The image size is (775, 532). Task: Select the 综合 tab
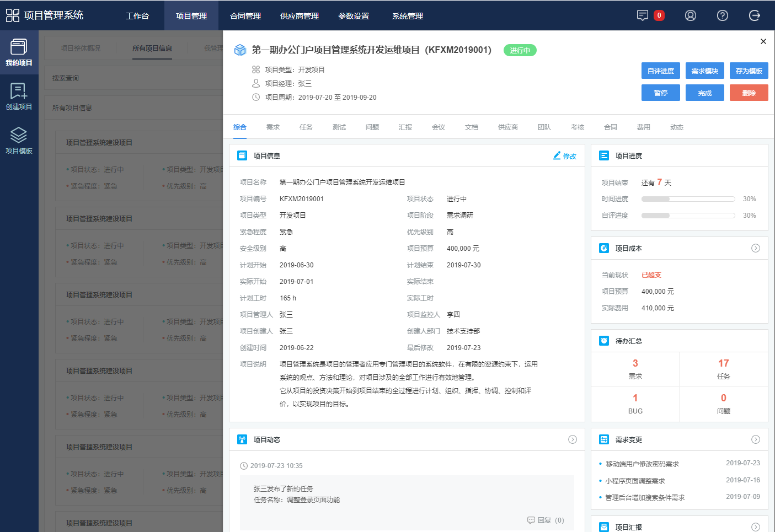click(x=240, y=127)
